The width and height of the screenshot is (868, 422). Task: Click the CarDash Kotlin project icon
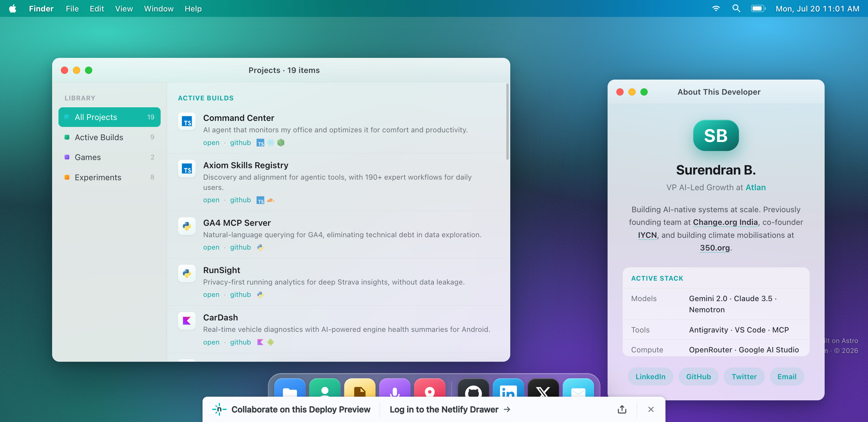(187, 321)
